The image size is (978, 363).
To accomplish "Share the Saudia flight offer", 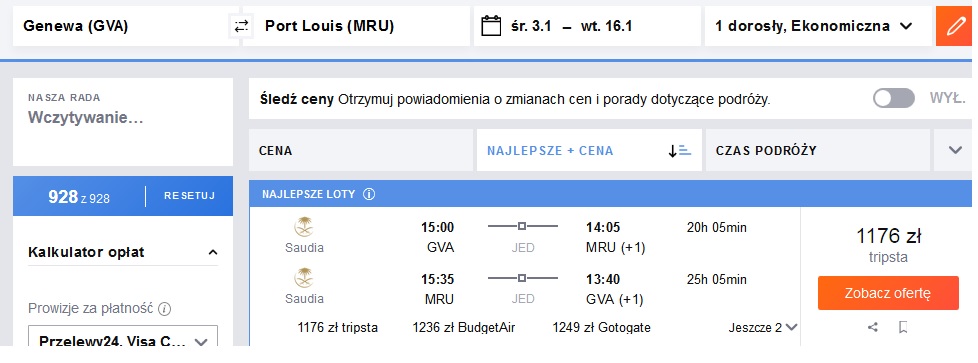I will pos(873,327).
